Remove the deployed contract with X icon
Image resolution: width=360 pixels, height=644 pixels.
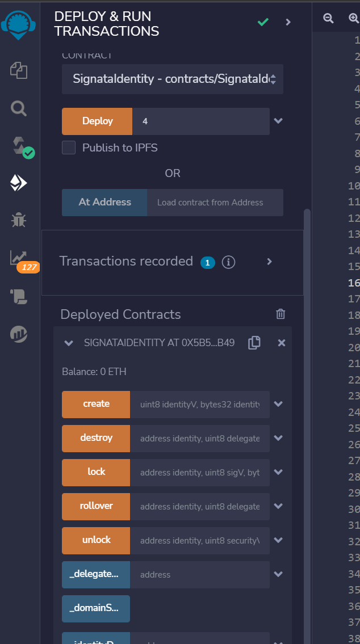(x=281, y=343)
